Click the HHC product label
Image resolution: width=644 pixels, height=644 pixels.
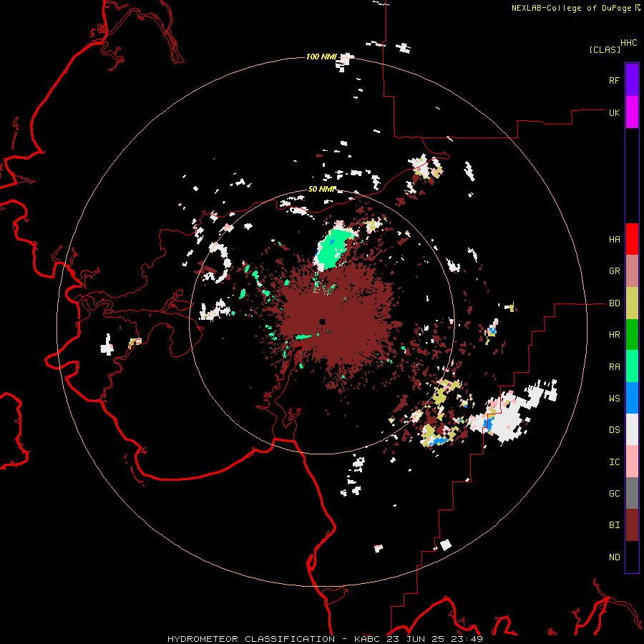click(629, 43)
